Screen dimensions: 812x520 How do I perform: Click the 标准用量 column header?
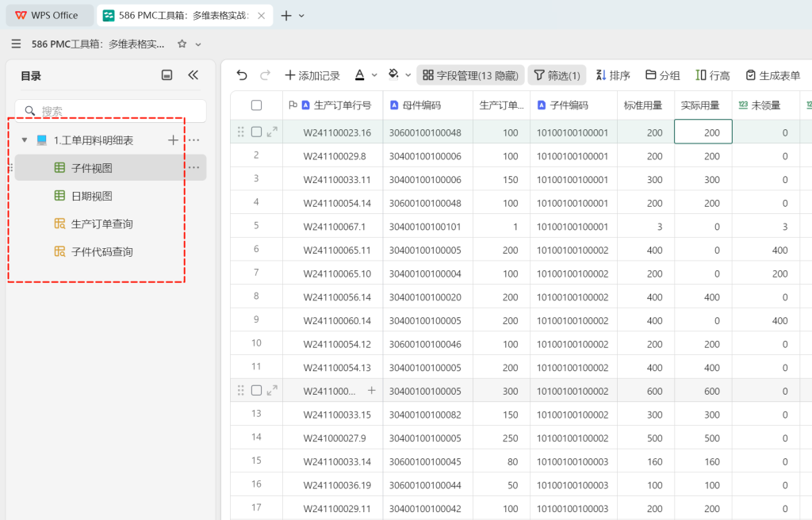[645, 105]
